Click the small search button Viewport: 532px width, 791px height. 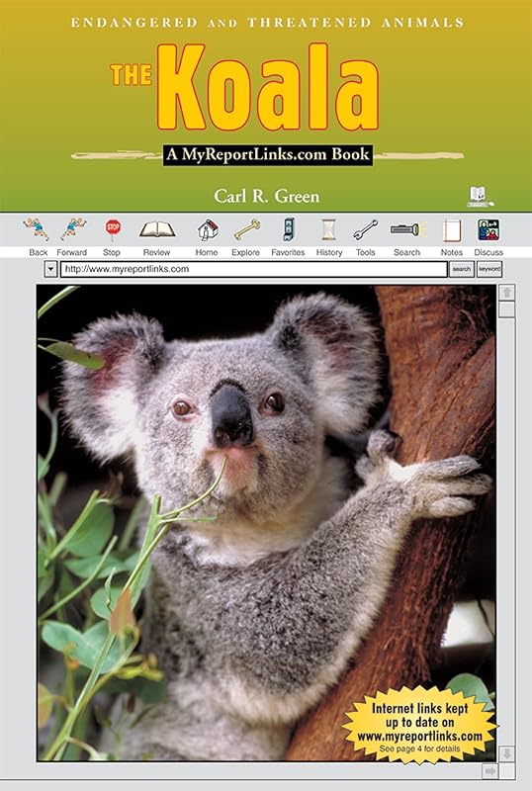(462, 269)
